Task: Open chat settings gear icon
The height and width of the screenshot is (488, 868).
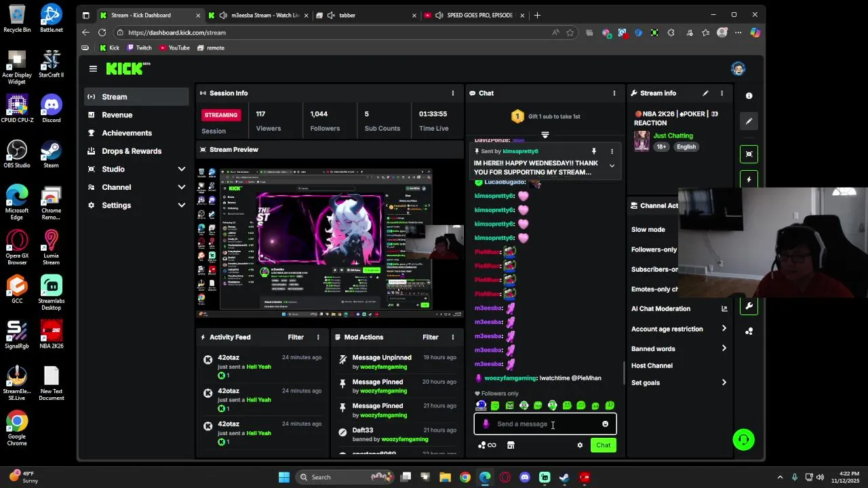Action: point(580,445)
